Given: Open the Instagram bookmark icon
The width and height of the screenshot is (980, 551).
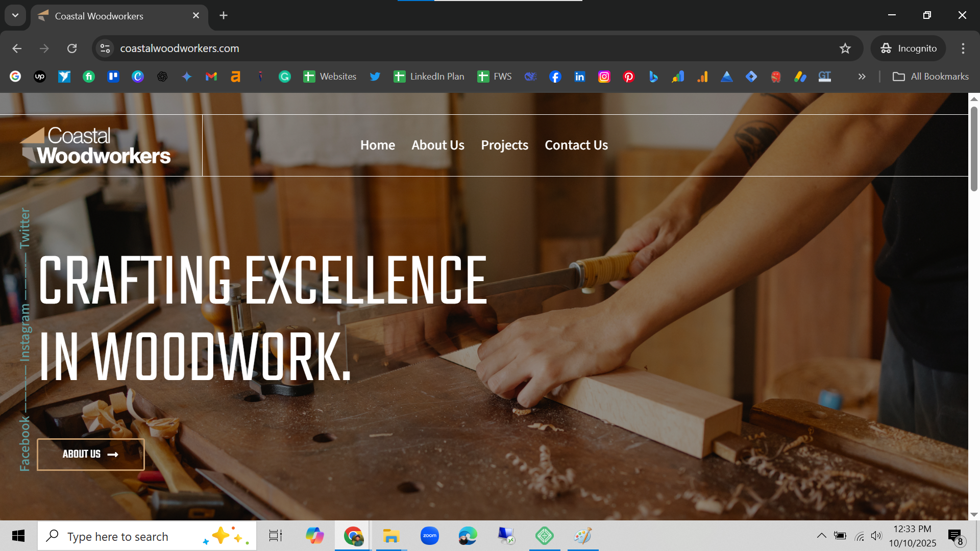Looking at the screenshot, I should 604,77.
